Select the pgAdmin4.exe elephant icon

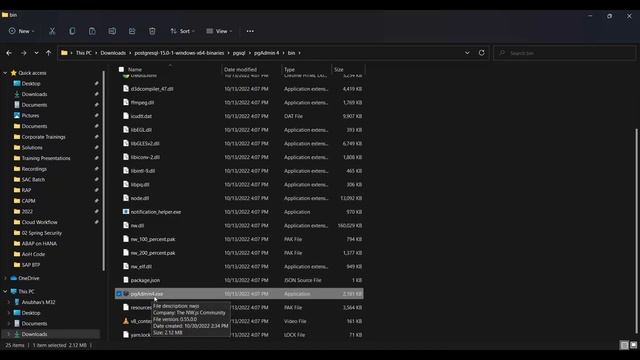(x=126, y=294)
